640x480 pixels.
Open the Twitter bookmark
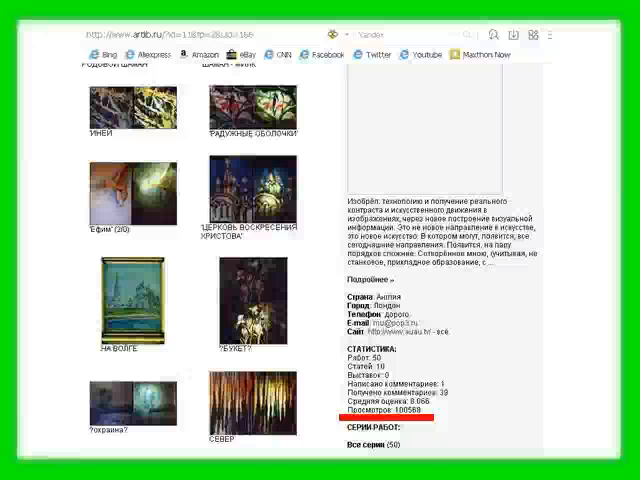372,55
